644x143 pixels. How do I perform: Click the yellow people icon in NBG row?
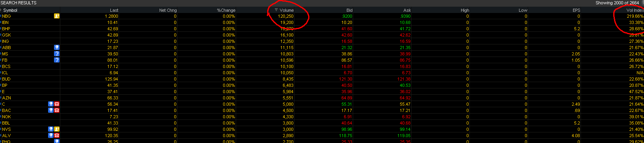click(57, 16)
